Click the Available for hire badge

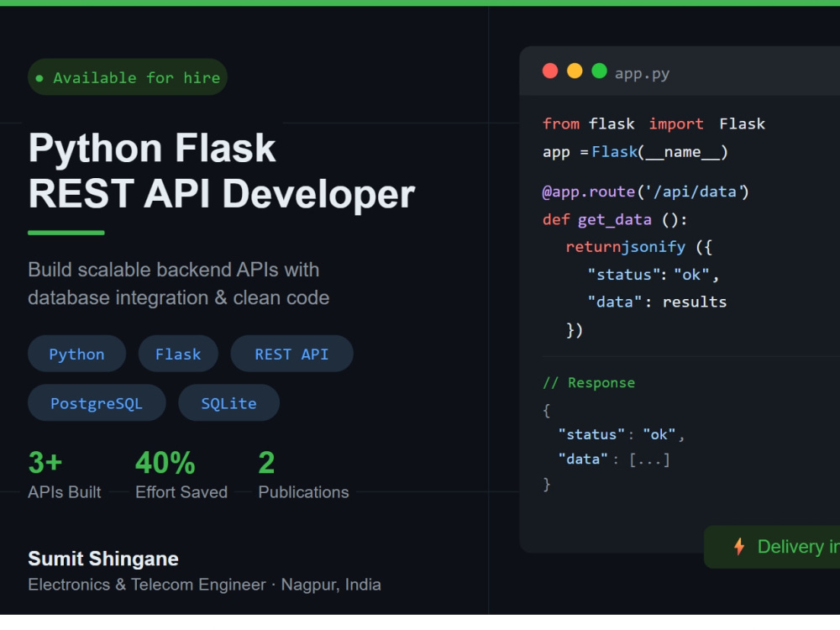[128, 77]
